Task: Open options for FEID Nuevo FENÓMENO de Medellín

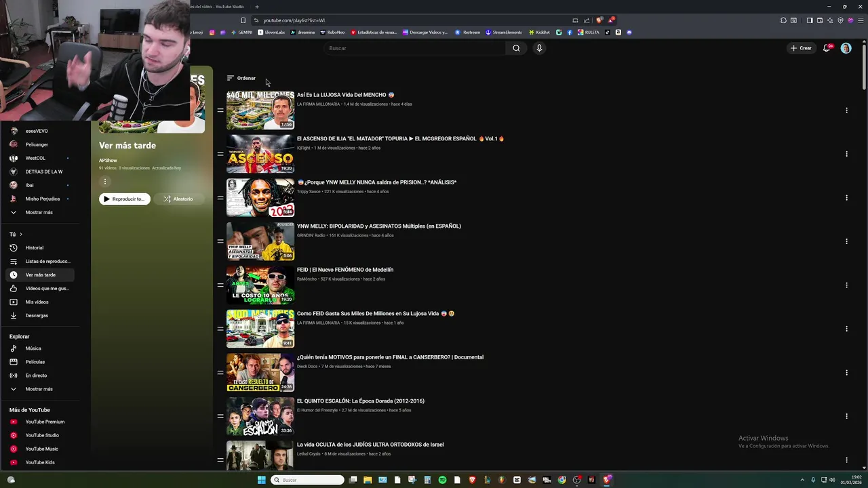Action: click(846, 285)
